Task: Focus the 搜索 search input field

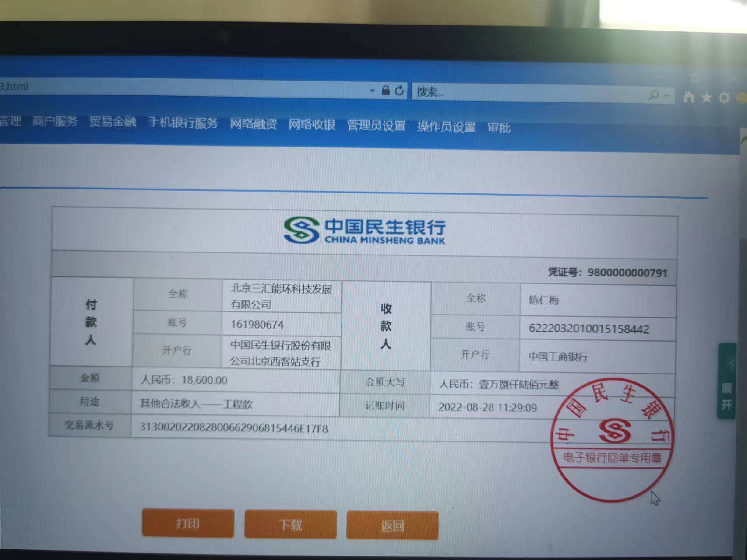Action: click(525, 93)
